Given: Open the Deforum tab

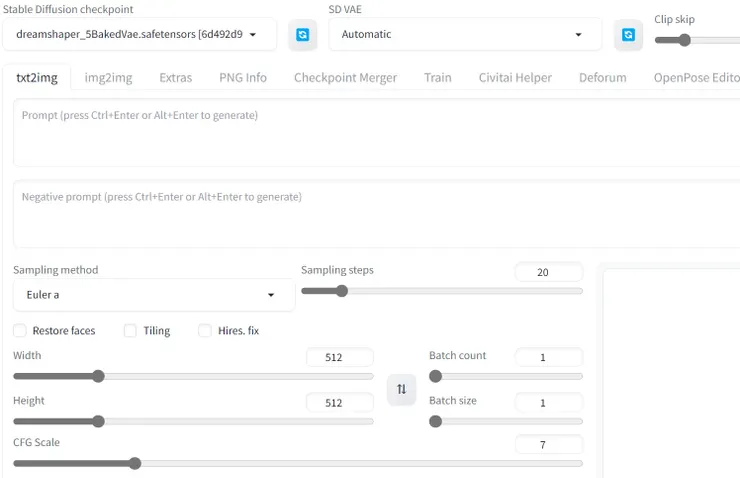Looking at the screenshot, I should (602, 77).
